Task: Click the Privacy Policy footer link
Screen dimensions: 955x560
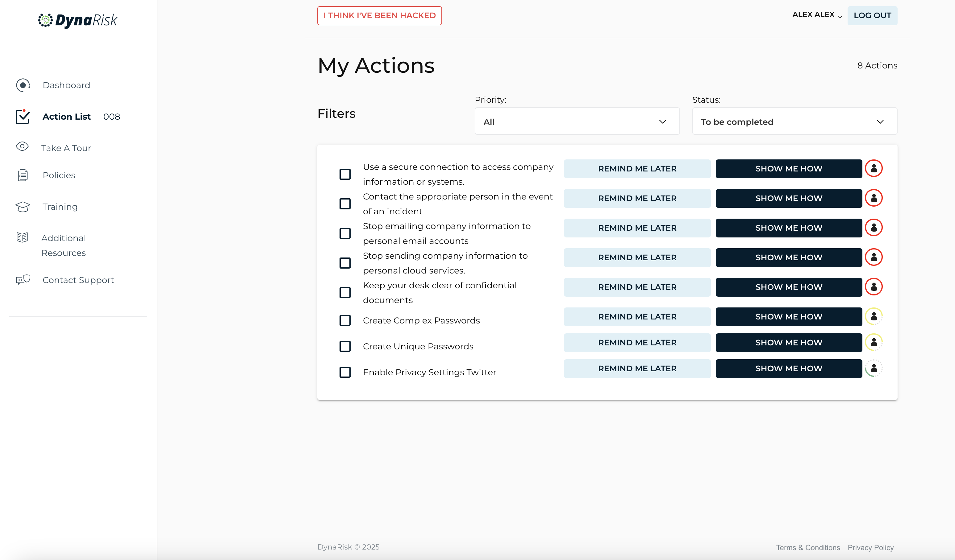Action: pos(870,547)
